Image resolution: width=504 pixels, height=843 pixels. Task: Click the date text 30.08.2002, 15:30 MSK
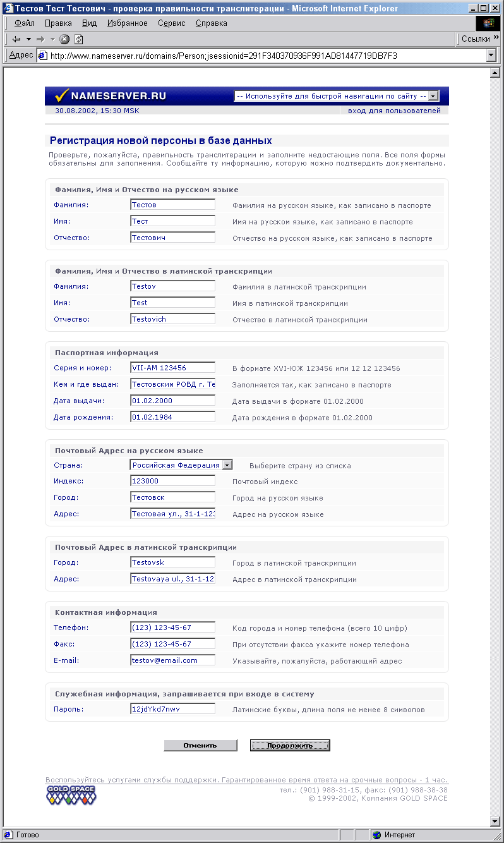pos(97,111)
